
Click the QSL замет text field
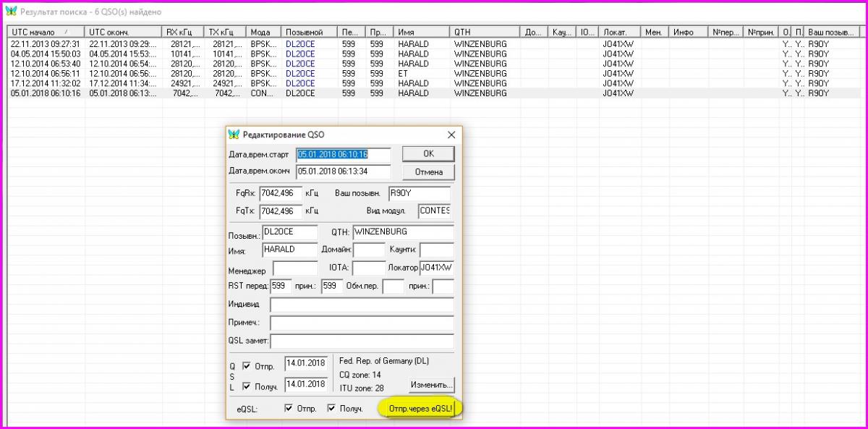(362, 341)
